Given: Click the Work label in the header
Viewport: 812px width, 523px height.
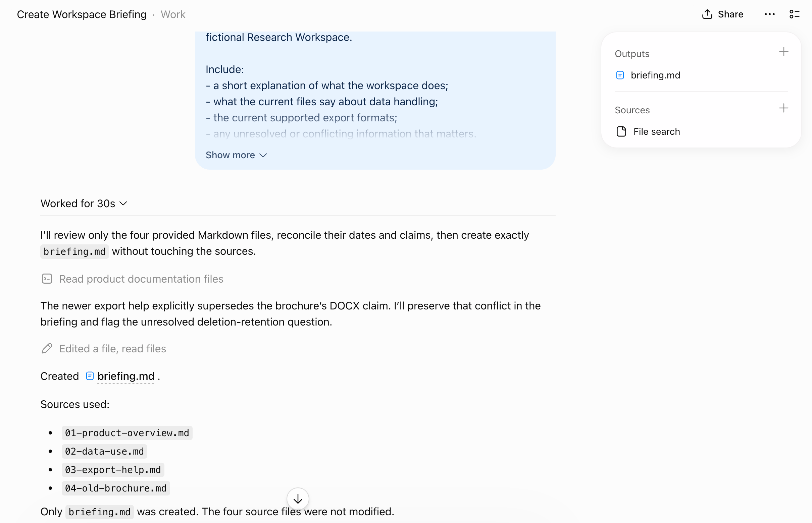Looking at the screenshot, I should 173,14.
